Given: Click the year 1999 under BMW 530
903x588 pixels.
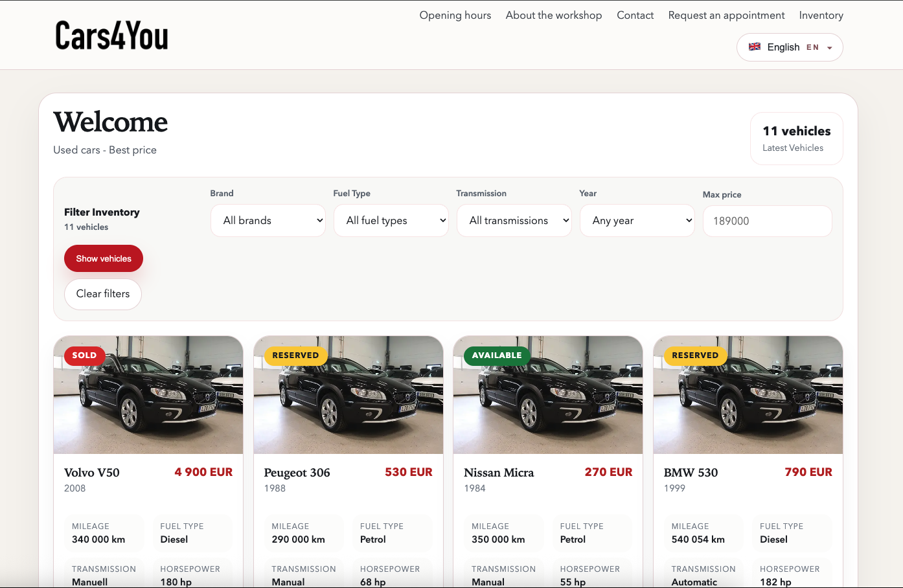Looking at the screenshot, I should 674,488.
